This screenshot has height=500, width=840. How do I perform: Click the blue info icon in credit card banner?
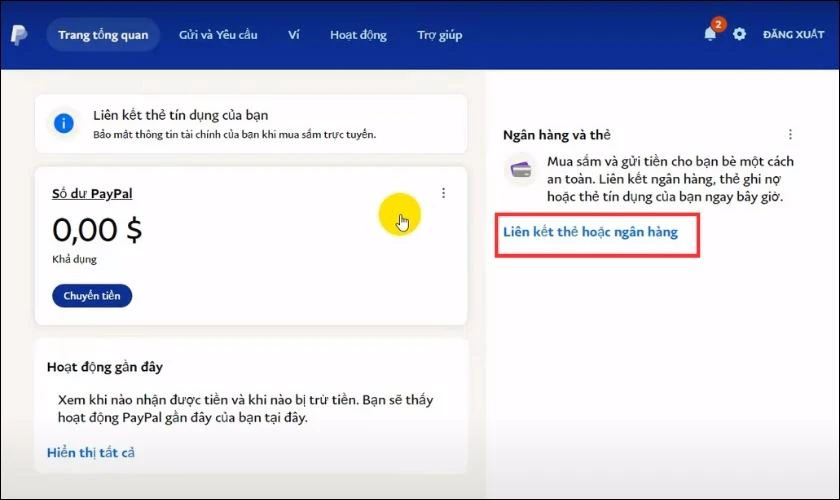point(64,124)
